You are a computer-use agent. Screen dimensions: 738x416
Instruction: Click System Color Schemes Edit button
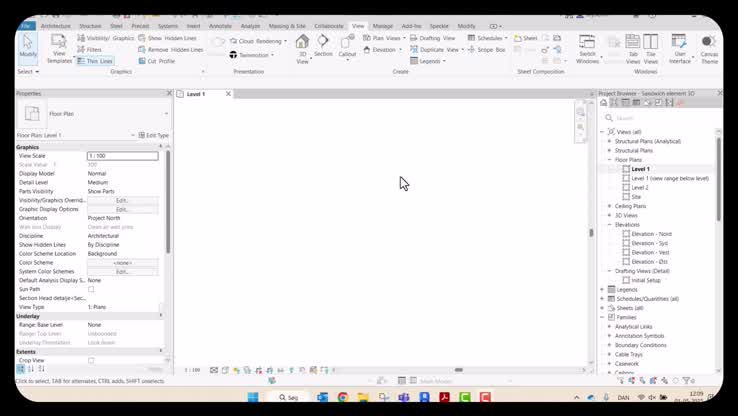[x=122, y=272]
